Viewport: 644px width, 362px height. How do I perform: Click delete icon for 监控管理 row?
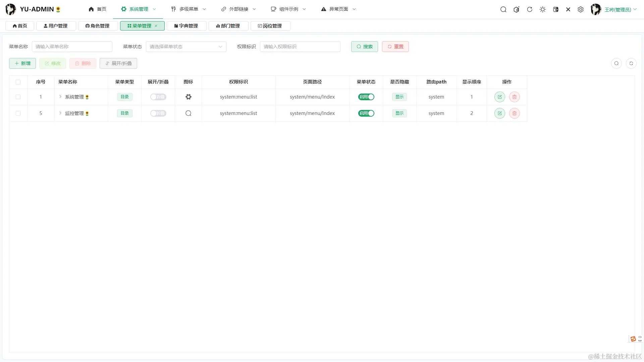[514, 113]
